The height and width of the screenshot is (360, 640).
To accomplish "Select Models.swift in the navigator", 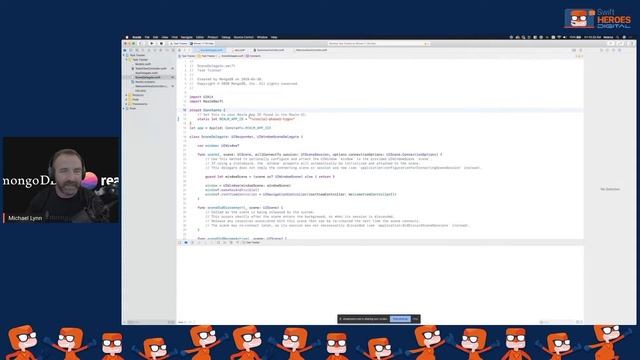I will [143, 64].
